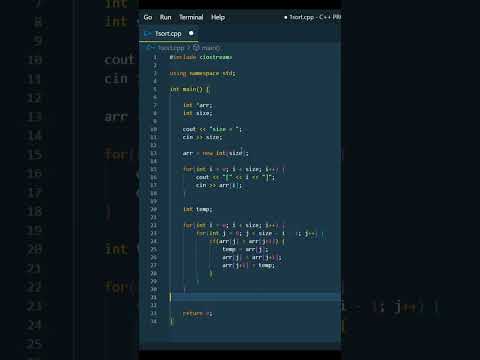This screenshot has width=480, height=360.
Task: Open the Run menu
Action: (165, 17)
